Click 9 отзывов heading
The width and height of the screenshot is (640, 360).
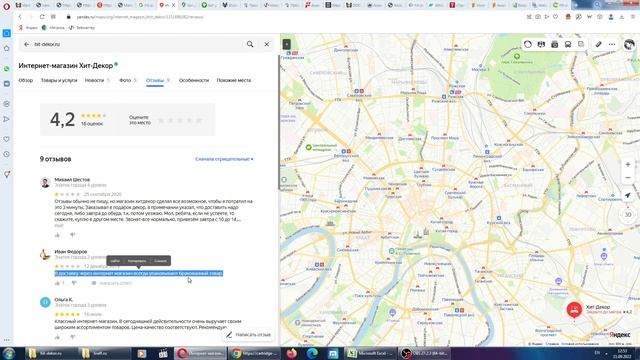click(56, 159)
